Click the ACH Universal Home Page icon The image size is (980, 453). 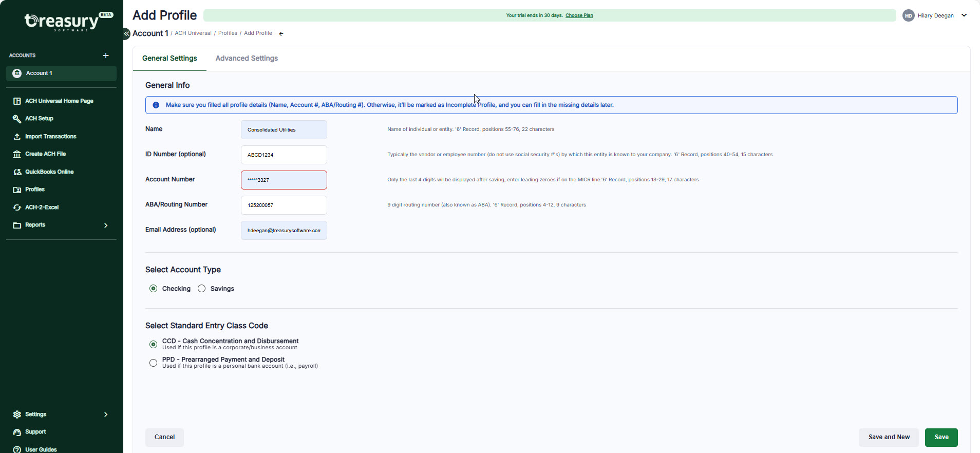tap(17, 101)
